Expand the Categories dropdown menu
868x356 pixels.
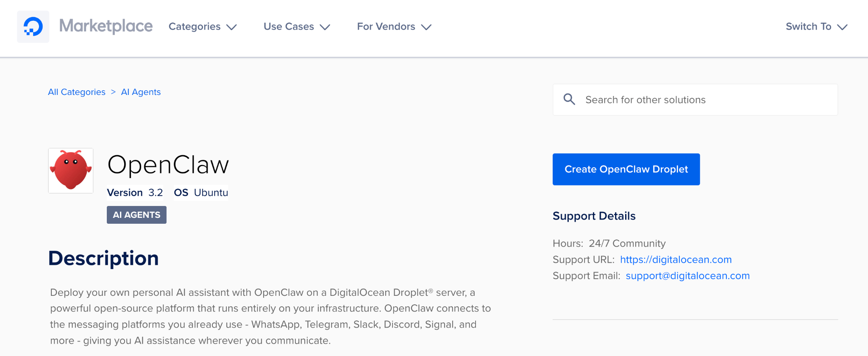click(203, 27)
